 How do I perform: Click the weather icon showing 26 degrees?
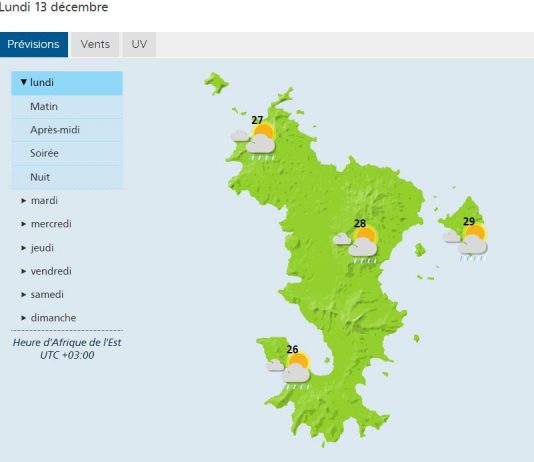(x=288, y=371)
